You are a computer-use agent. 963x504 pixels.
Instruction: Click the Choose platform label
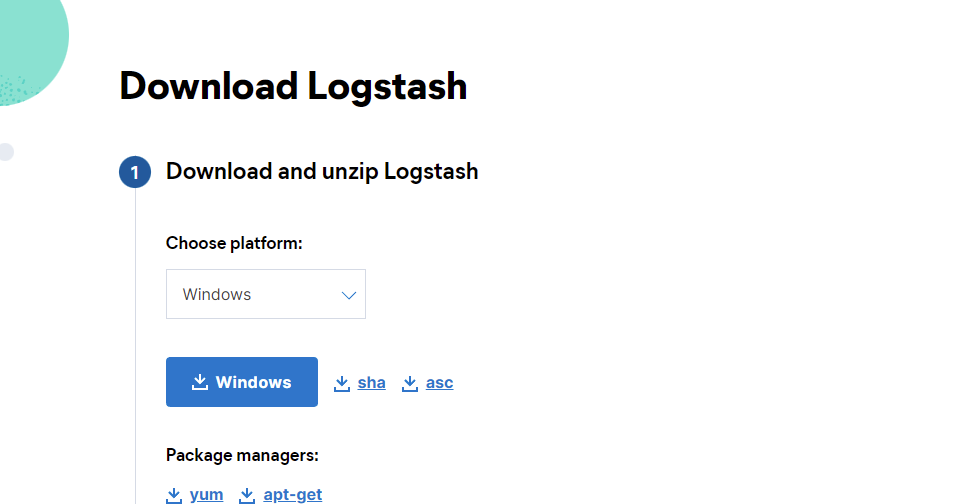click(x=234, y=243)
